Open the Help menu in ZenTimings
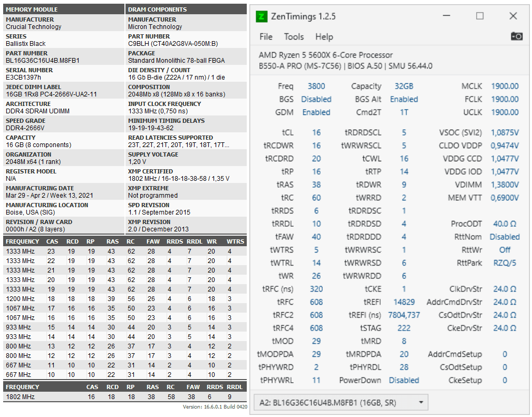 pyautogui.click(x=324, y=37)
